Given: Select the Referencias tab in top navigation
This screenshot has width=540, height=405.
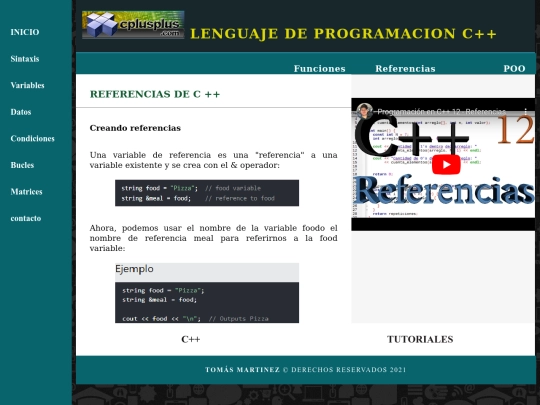Looking at the screenshot, I should click(405, 69).
